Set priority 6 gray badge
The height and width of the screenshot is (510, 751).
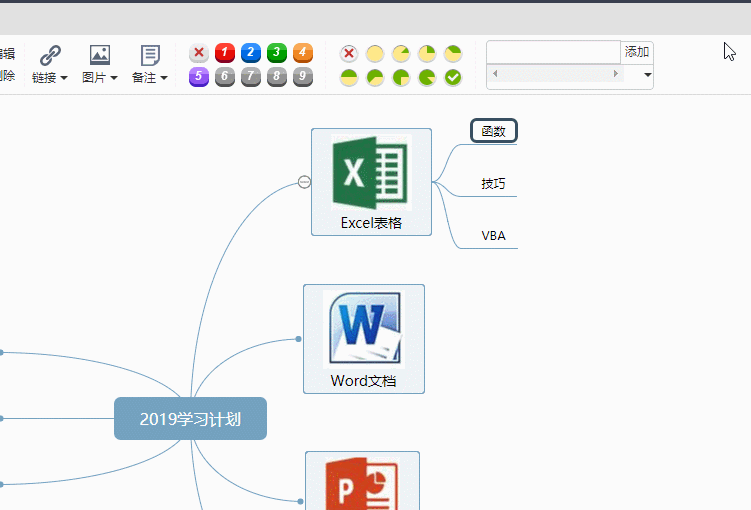click(x=225, y=77)
